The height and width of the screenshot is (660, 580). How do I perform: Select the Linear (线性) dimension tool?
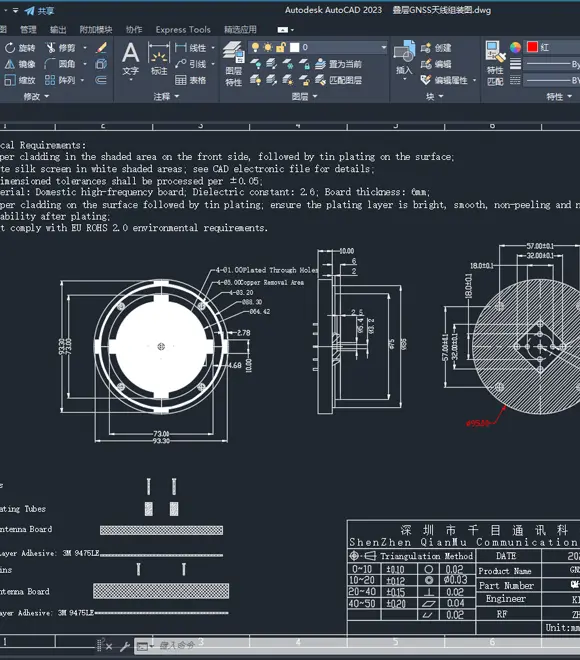point(190,48)
